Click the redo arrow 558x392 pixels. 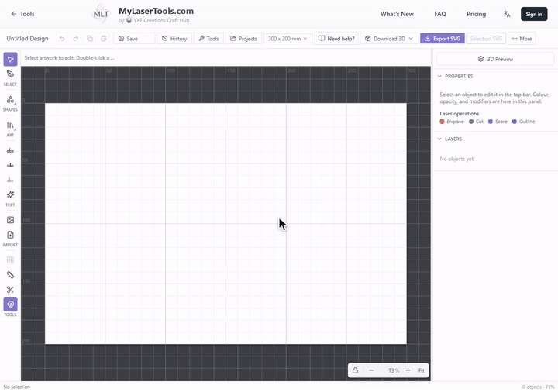click(x=76, y=39)
